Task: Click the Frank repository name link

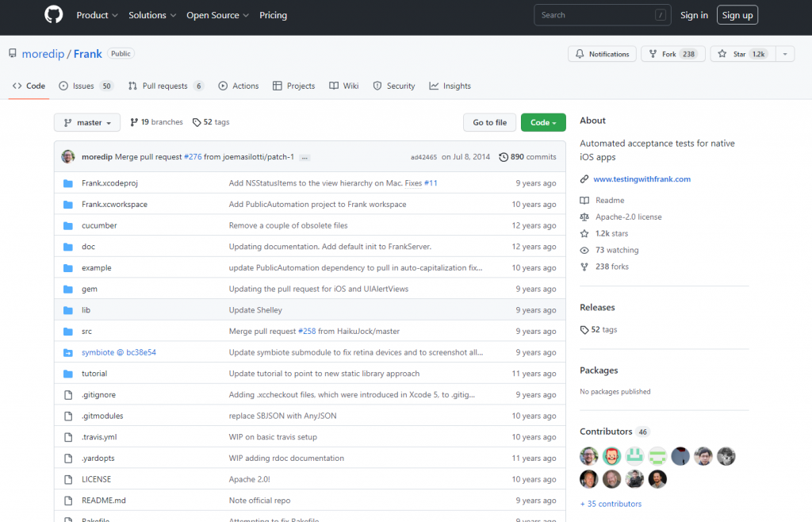Action: pyautogui.click(x=87, y=54)
